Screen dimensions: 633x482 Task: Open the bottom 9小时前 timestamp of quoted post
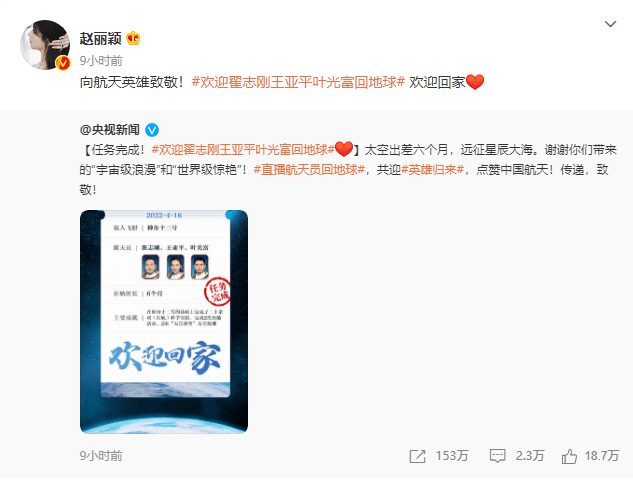pos(101,456)
